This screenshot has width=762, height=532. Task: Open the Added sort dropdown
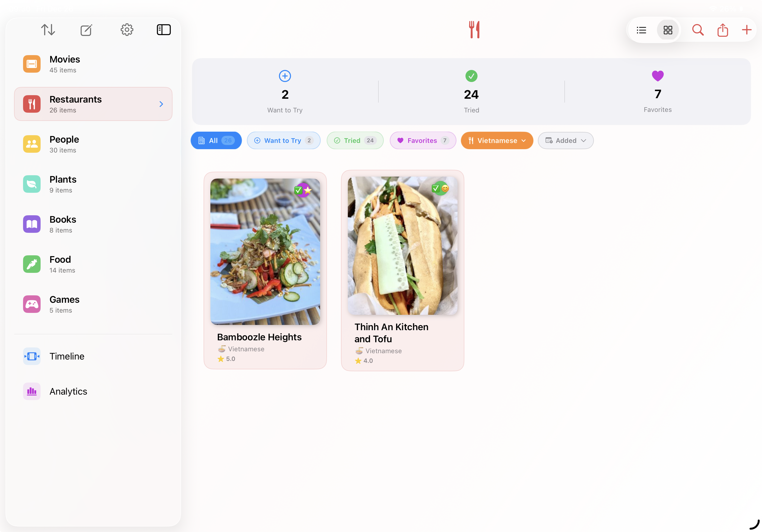click(566, 140)
